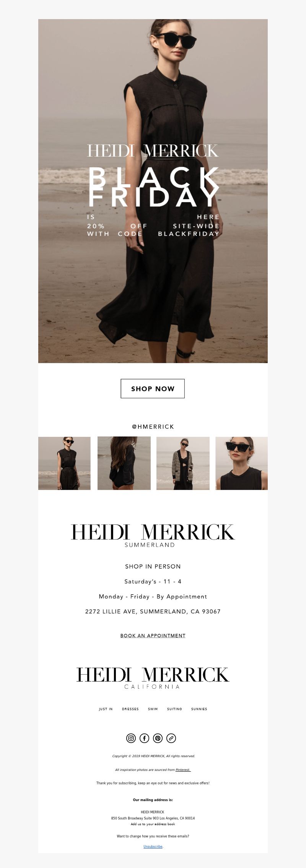Open thumbnail of houndstooth cardigan outfit
The height and width of the screenshot is (868, 306).
point(183,463)
